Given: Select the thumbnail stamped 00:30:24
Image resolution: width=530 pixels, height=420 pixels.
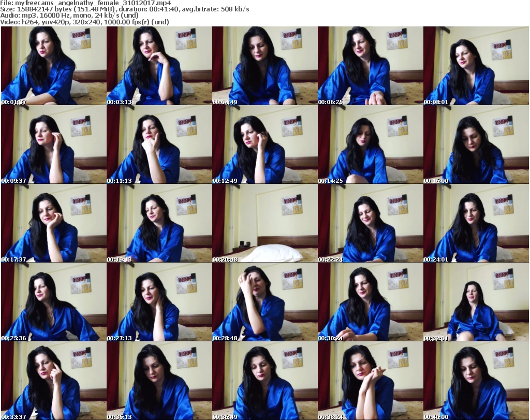Looking at the screenshot, I should [370, 302].
